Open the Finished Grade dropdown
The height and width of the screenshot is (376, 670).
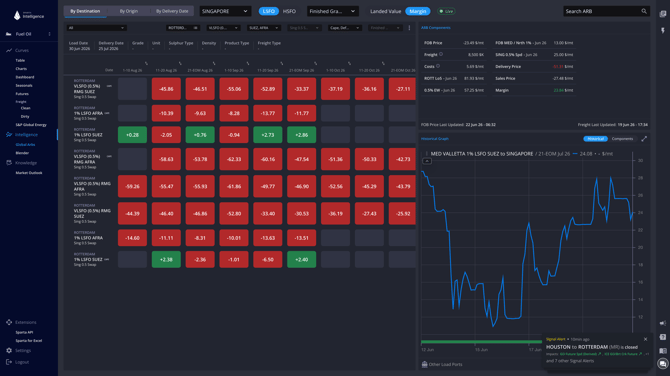tap(332, 11)
